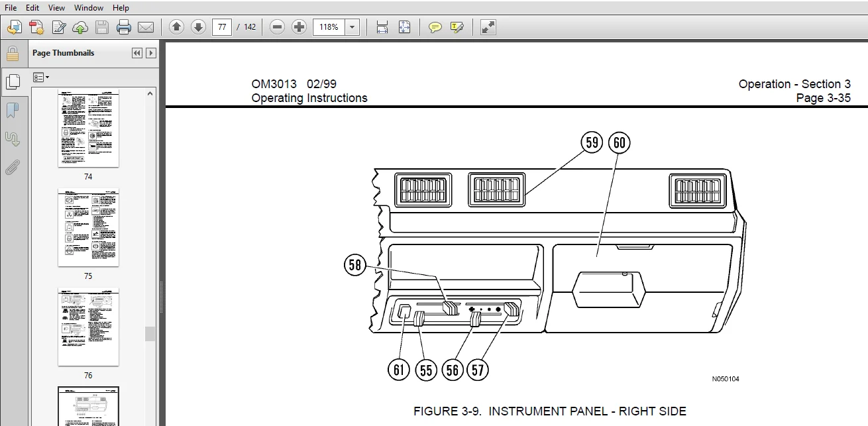Click the Page Thumbnails sidebar icon

pyautogui.click(x=12, y=81)
